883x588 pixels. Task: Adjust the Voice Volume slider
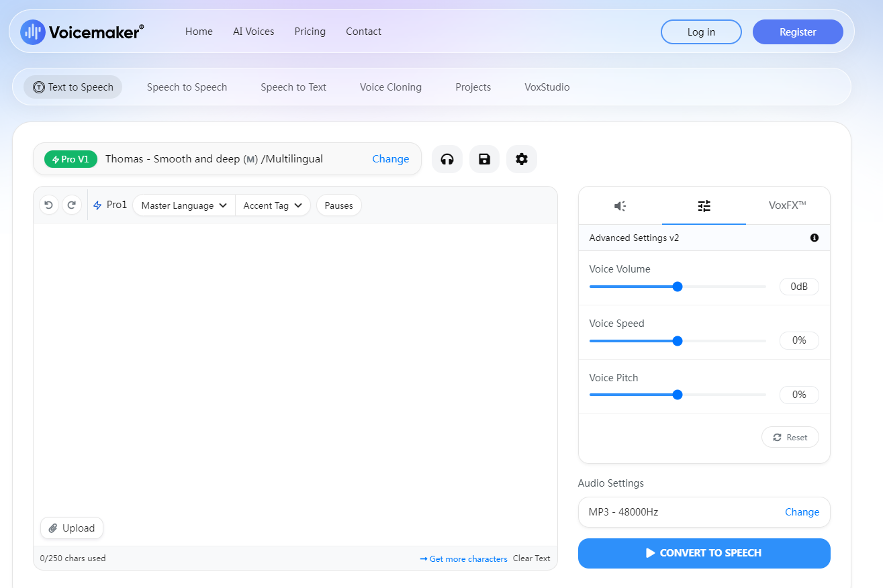(678, 287)
